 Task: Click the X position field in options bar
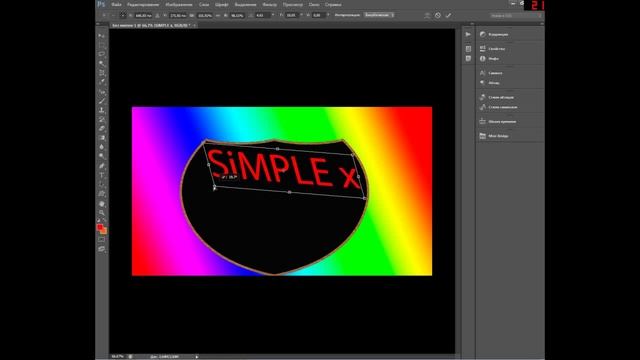[143, 16]
